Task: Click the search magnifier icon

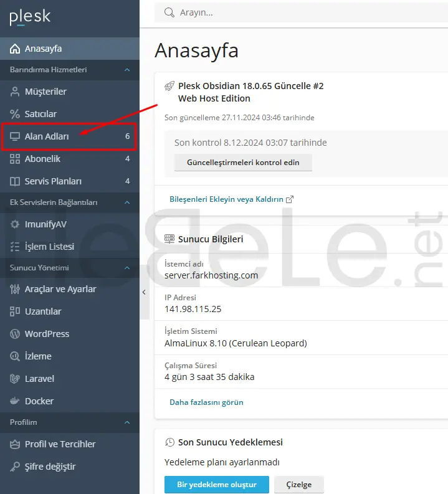Action: pos(169,12)
